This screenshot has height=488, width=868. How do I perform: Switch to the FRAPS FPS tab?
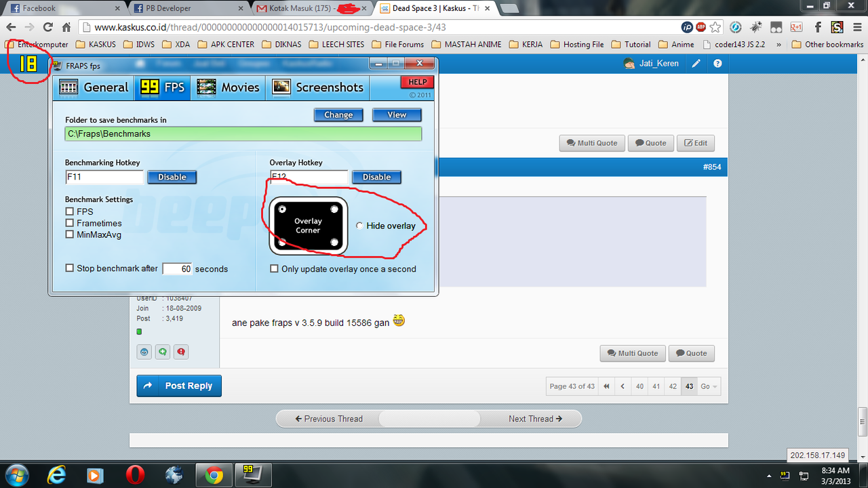click(x=163, y=87)
